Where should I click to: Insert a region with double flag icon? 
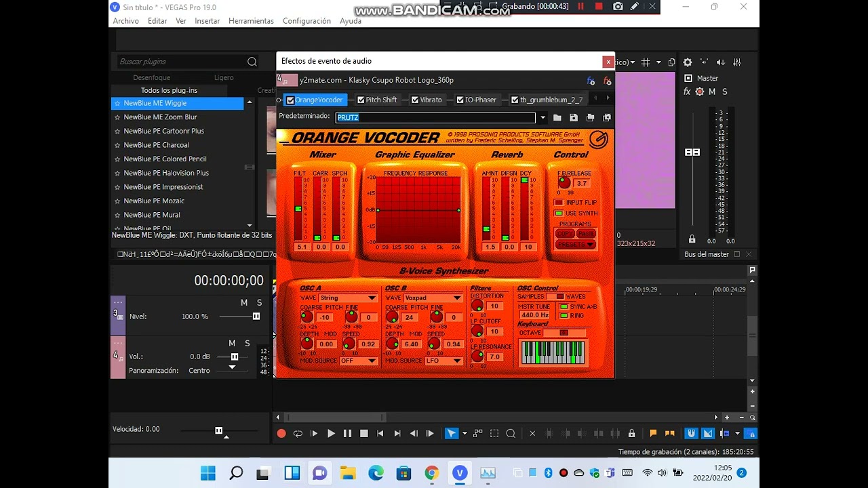(670, 434)
